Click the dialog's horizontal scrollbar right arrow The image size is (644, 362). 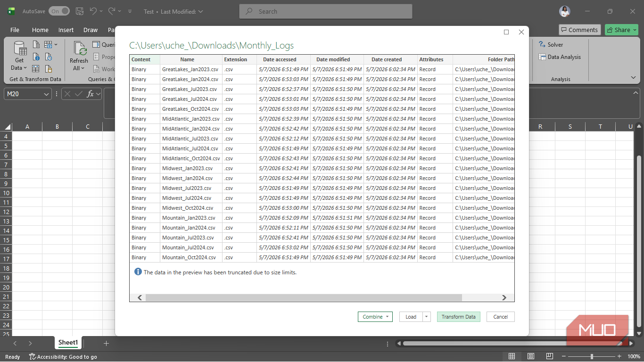(504, 297)
